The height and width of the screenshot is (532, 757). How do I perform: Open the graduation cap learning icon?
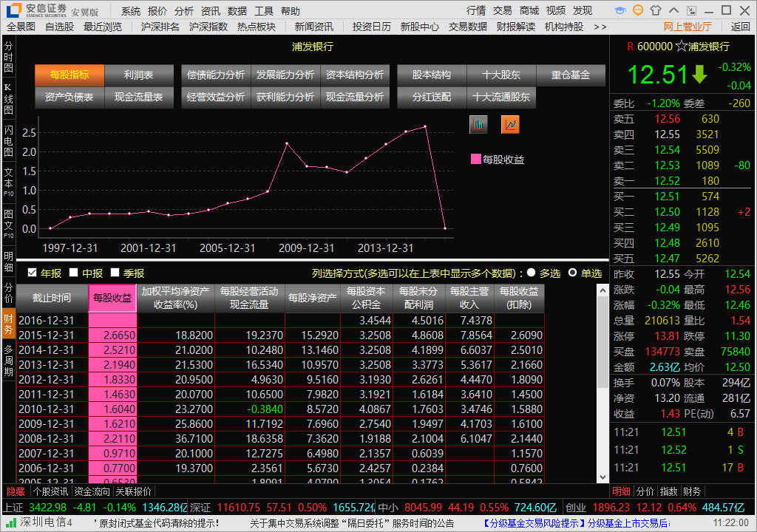(620, 10)
